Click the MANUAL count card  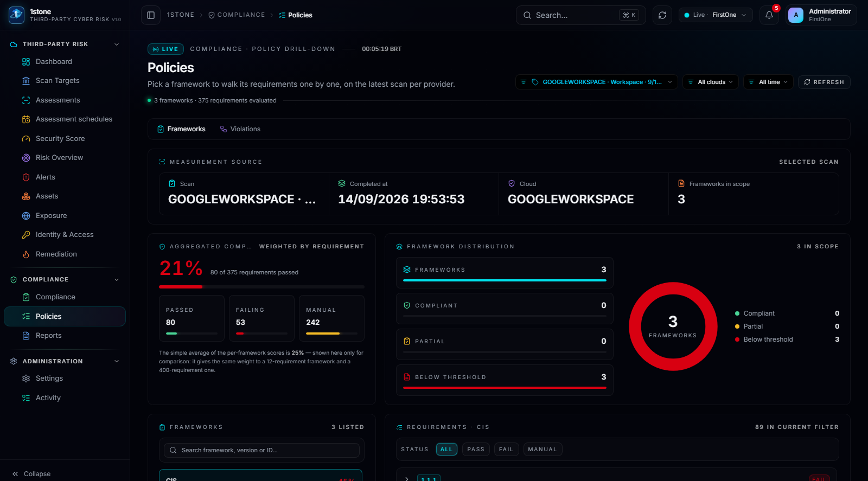coord(331,318)
